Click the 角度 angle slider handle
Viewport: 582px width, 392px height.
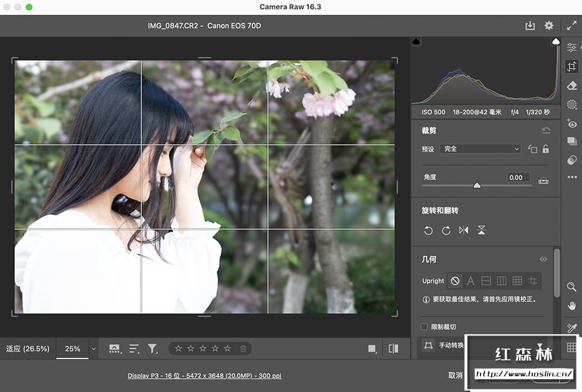[x=477, y=185]
